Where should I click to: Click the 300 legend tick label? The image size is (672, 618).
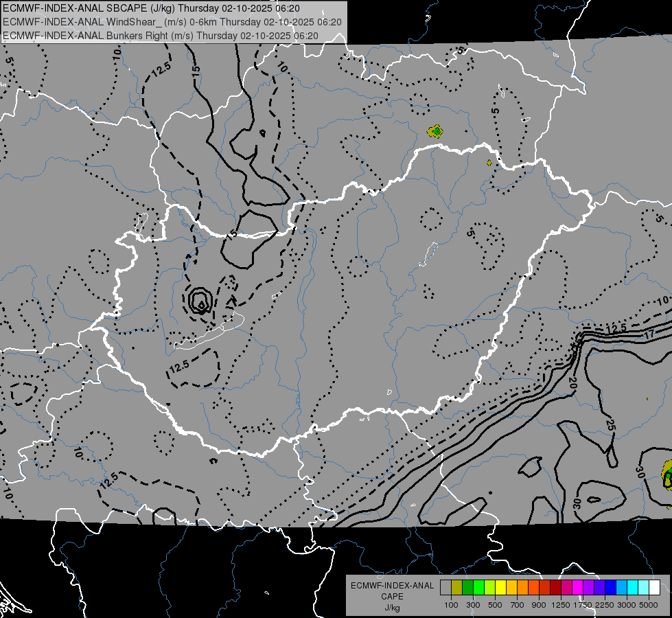pos(473,605)
